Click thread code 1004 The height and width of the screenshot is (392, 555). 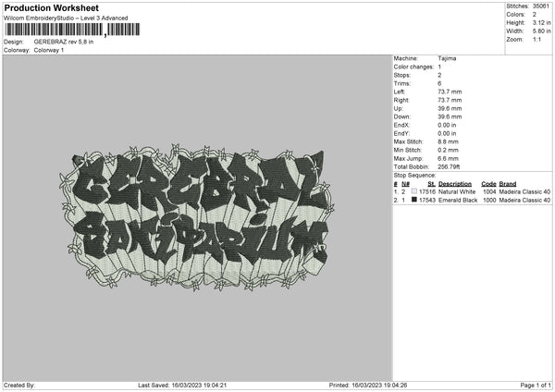coord(489,191)
